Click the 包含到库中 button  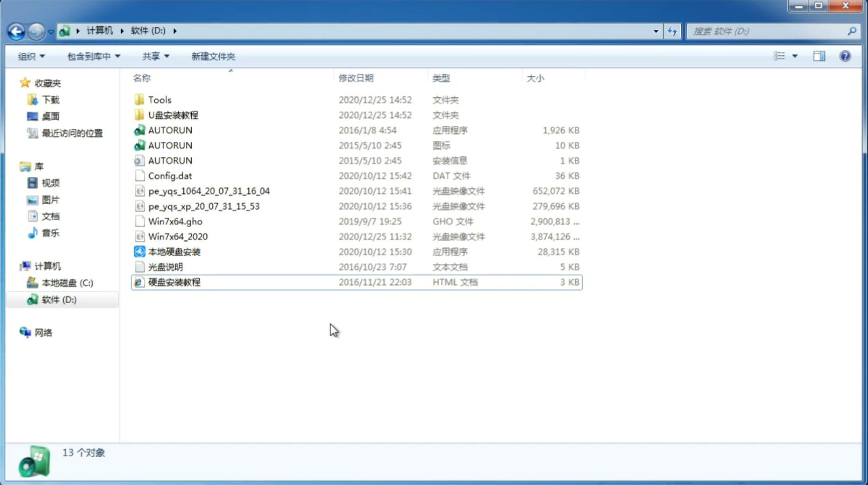click(93, 55)
